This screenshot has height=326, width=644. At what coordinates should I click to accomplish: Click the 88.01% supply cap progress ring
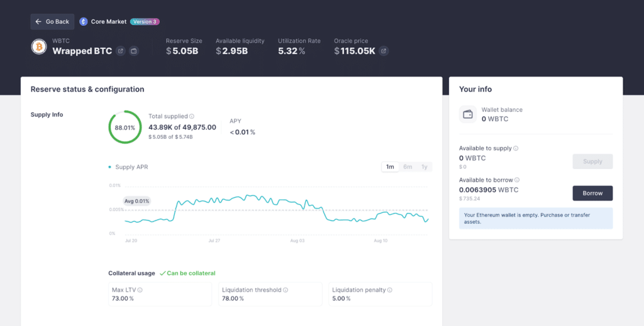pyautogui.click(x=125, y=127)
